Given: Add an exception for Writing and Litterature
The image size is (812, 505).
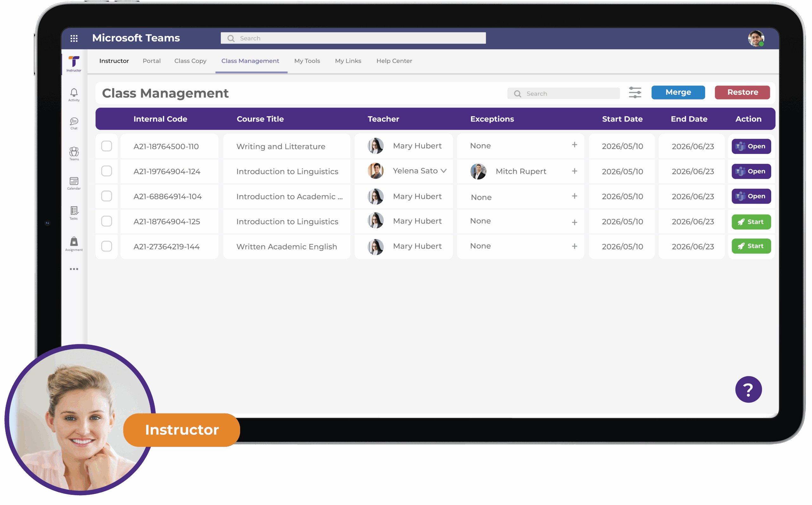Looking at the screenshot, I should (x=574, y=144).
